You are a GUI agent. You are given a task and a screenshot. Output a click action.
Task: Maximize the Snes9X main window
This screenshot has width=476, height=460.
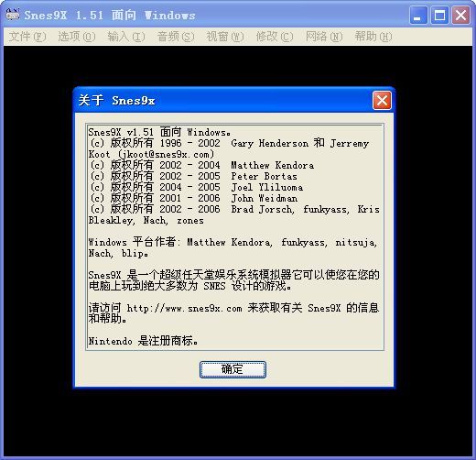tap(439, 15)
